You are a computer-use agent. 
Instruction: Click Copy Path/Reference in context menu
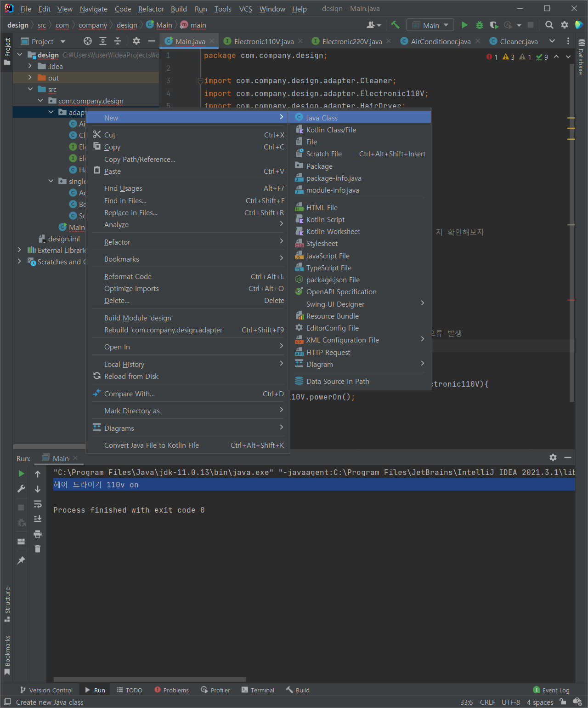188,159
